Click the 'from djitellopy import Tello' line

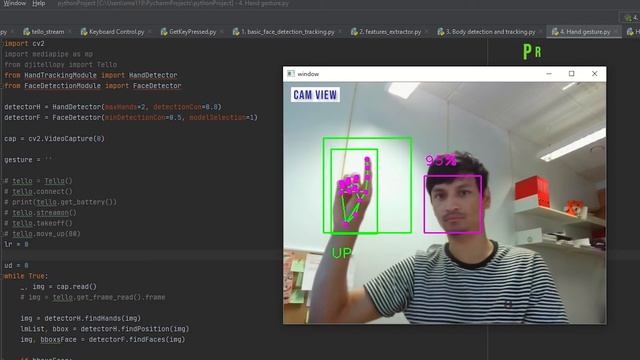(x=60, y=64)
